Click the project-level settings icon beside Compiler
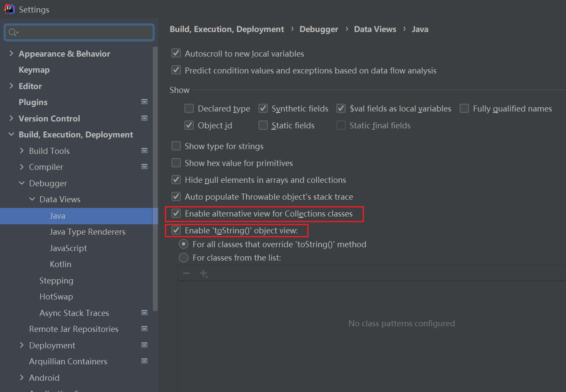This screenshot has width=566, height=392. [x=145, y=167]
